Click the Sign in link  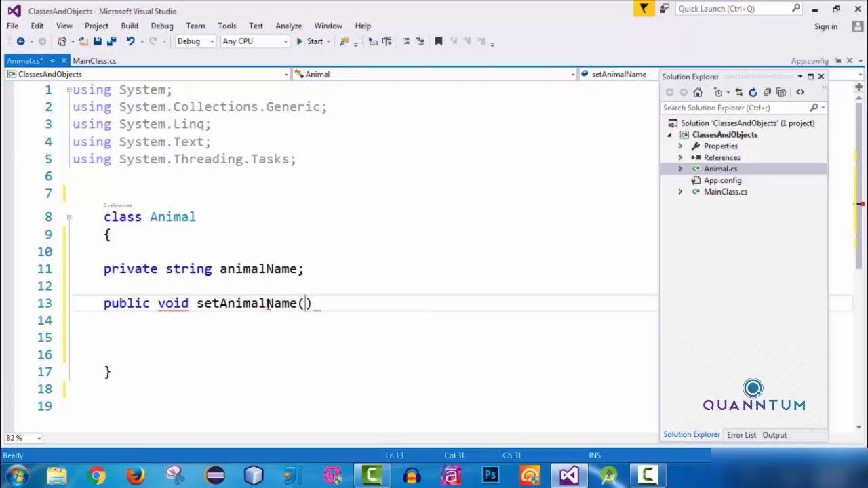(826, 26)
